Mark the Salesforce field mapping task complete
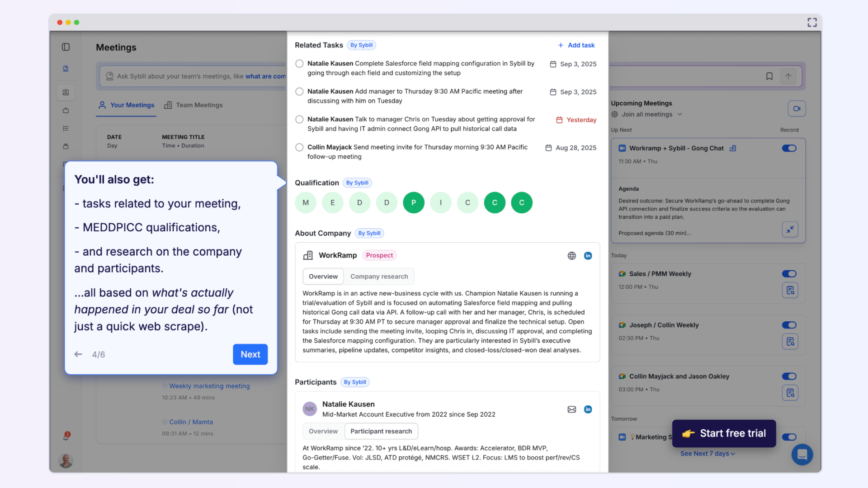This screenshot has width=868, height=488. point(299,64)
